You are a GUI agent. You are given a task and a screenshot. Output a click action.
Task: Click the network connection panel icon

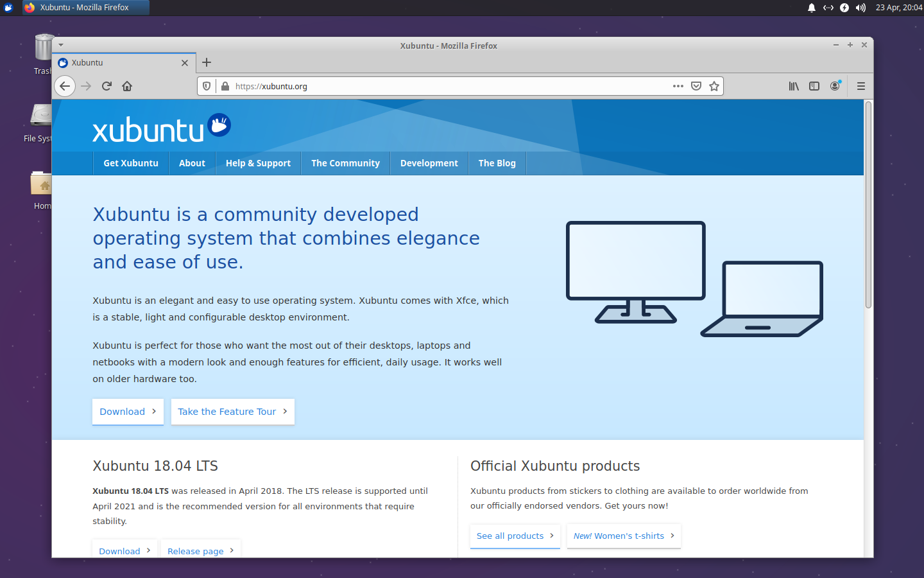click(828, 8)
